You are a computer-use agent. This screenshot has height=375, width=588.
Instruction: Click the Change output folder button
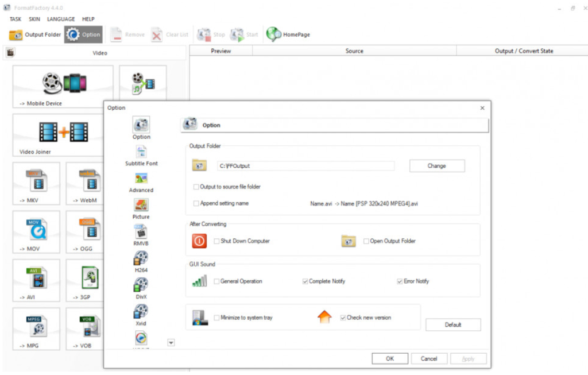437,166
